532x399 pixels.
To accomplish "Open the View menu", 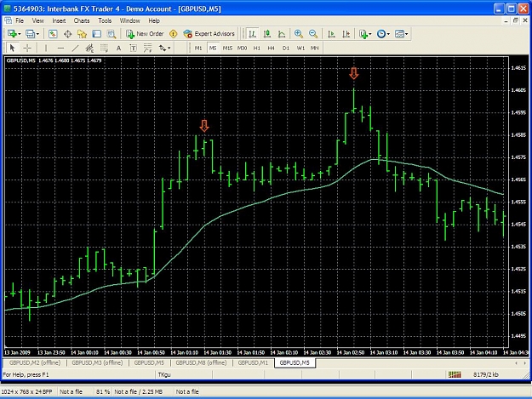I will pyautogui.click(x=38, y=20).
